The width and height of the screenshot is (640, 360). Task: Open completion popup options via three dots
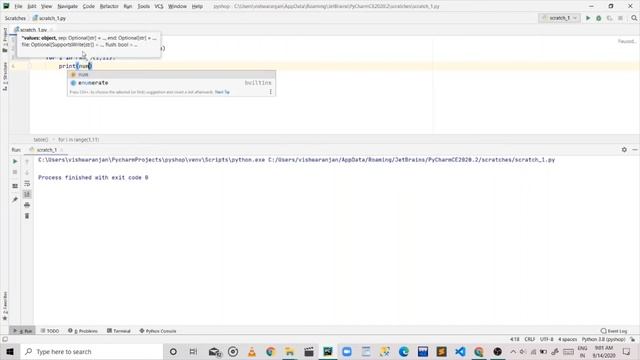270,92
